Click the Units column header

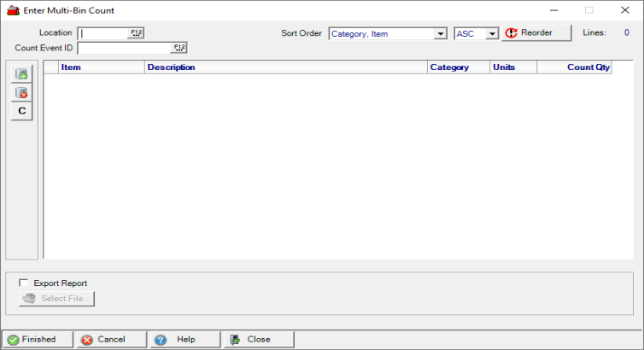click(512, 67)
